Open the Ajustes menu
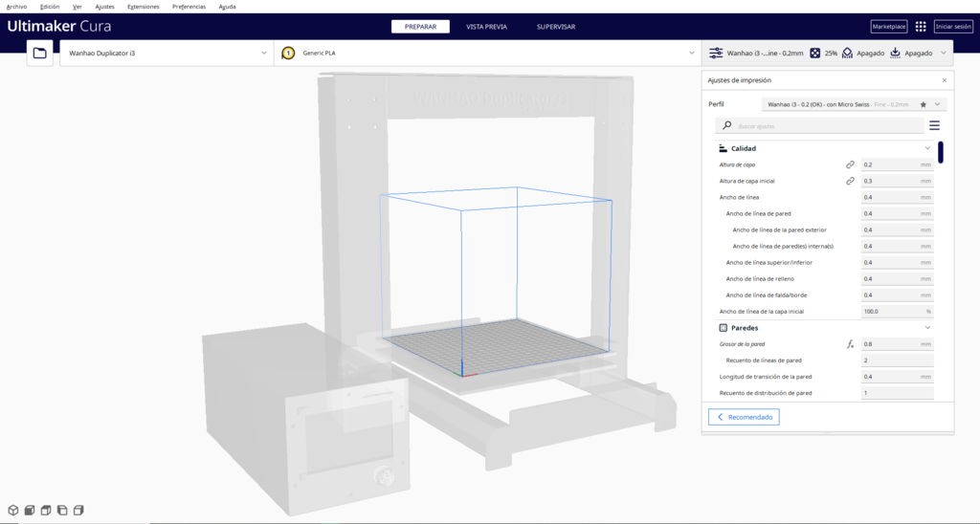The width and height of the screenshot is (980, 524). [x=104, y=7]
